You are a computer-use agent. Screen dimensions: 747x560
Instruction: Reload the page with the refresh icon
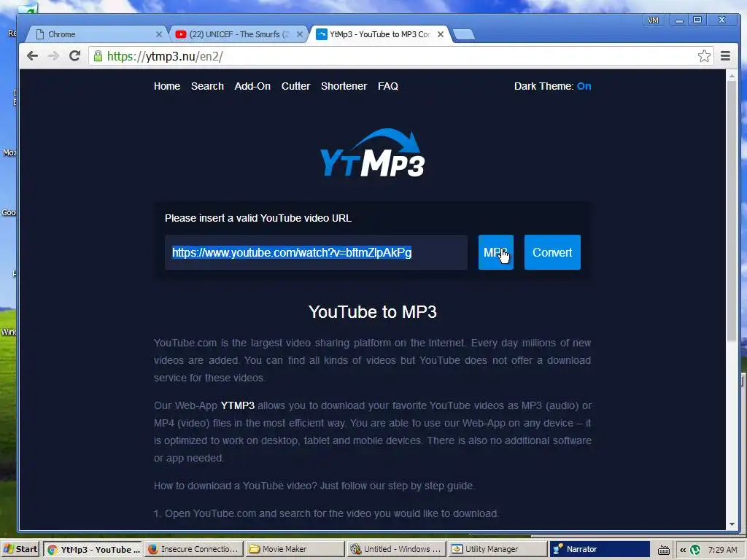(x=75, y=56)
